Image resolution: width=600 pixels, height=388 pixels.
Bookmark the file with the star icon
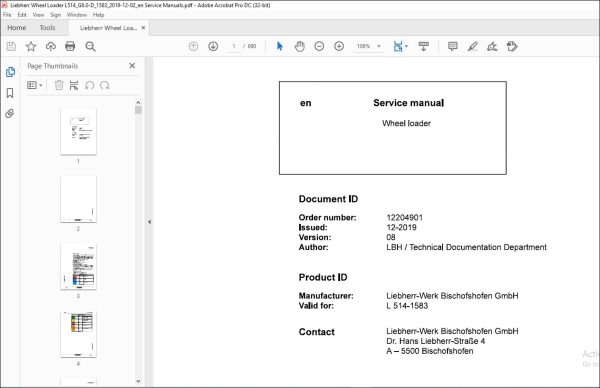point(31,47)
